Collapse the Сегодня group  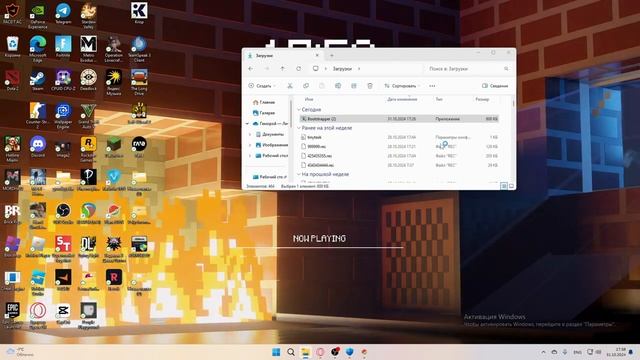(299, 110)
